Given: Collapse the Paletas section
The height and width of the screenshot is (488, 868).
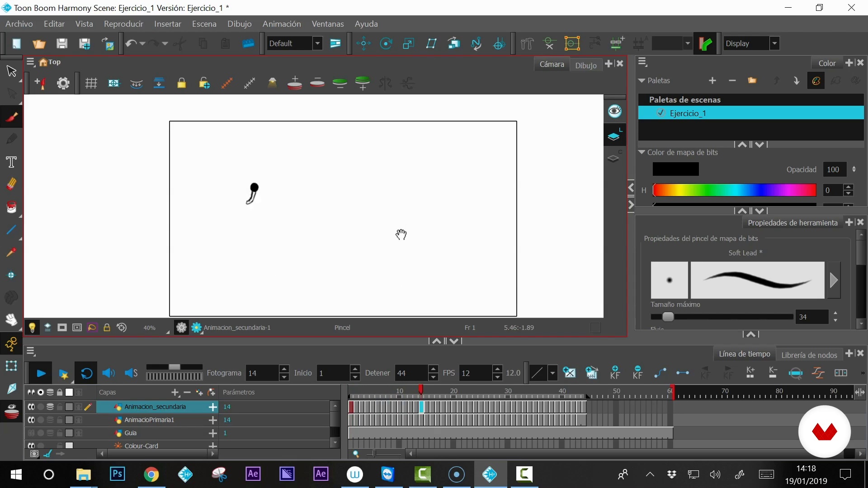Looking at the screenshot, I should pos(642,80).
